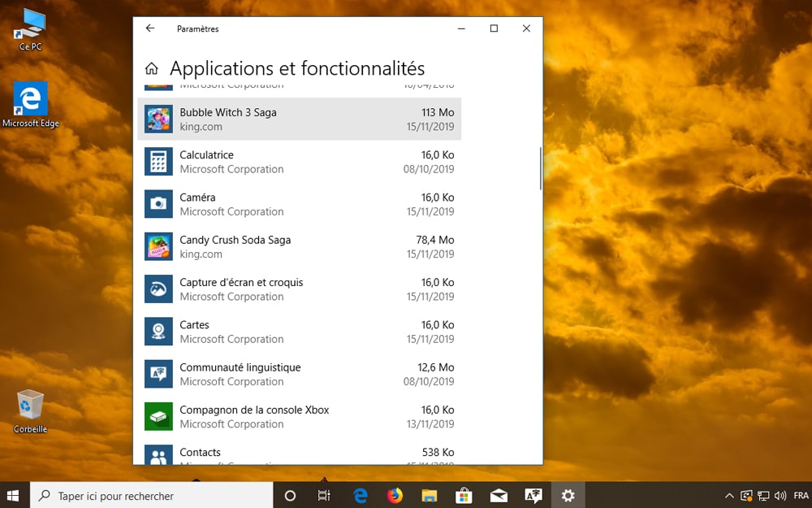Click the Cartes map icon

[x=158, y=332]
